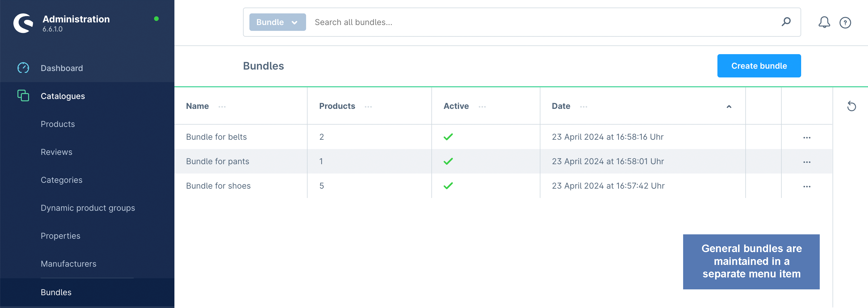Click date 23 April 2024 at 16:58:16 Uhr
The height and width of the screenshot is (308, 868).
608,137
